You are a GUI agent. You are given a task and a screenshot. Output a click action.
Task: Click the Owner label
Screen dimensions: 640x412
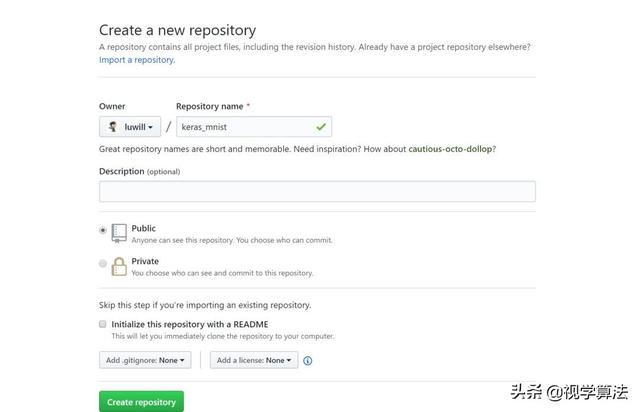[112, 106]
